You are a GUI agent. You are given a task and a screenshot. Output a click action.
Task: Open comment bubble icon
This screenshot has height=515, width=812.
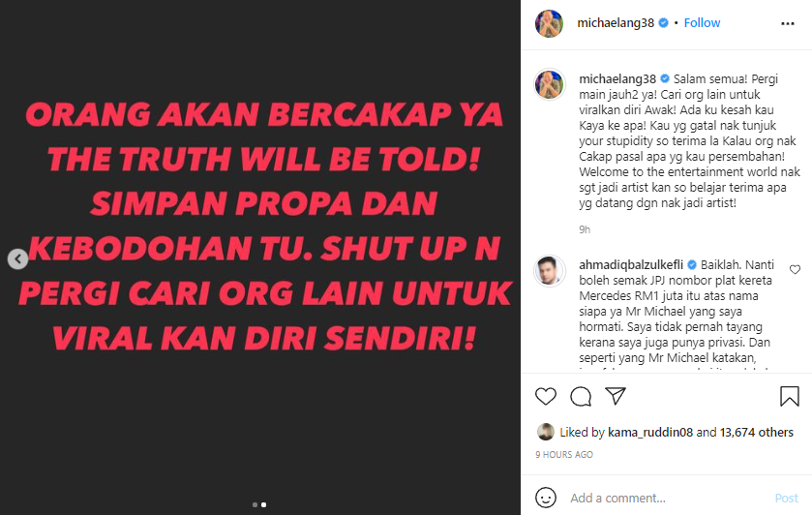(581, 396)
